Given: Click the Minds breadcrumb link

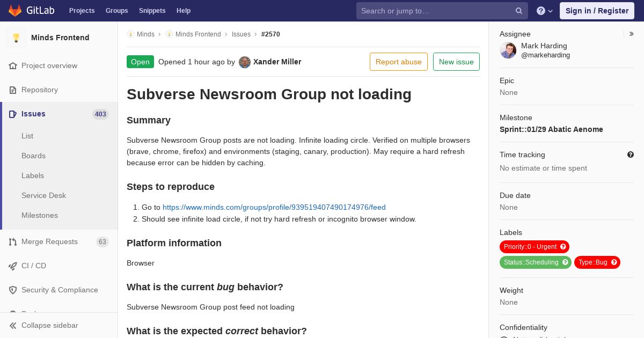Looking at the screenshot, I should pyautogui.click(x=145, y=34).
